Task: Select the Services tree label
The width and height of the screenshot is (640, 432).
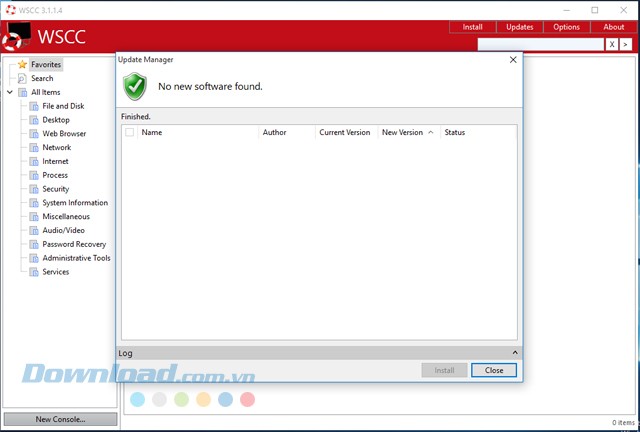Action: coord(56,272)
